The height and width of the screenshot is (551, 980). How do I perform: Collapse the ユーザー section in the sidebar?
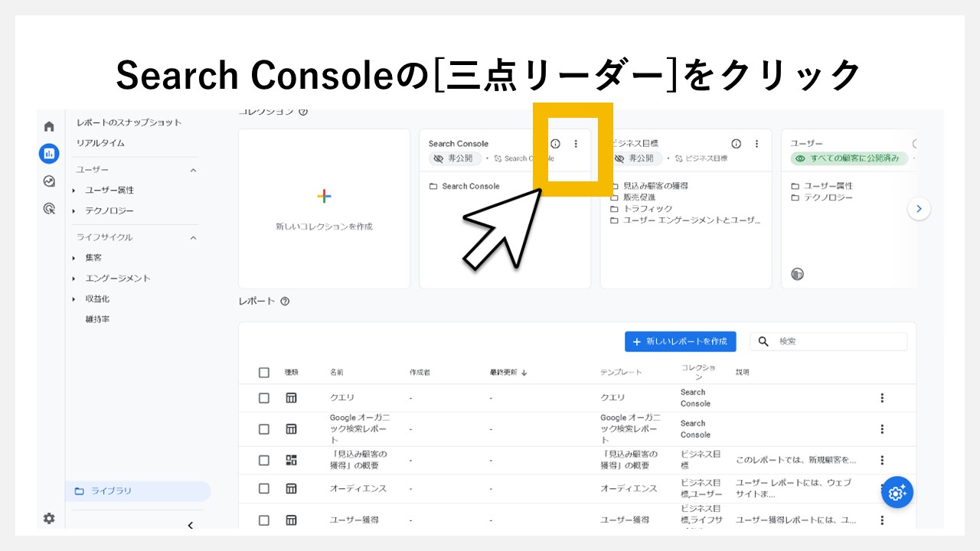pos(193,169)
